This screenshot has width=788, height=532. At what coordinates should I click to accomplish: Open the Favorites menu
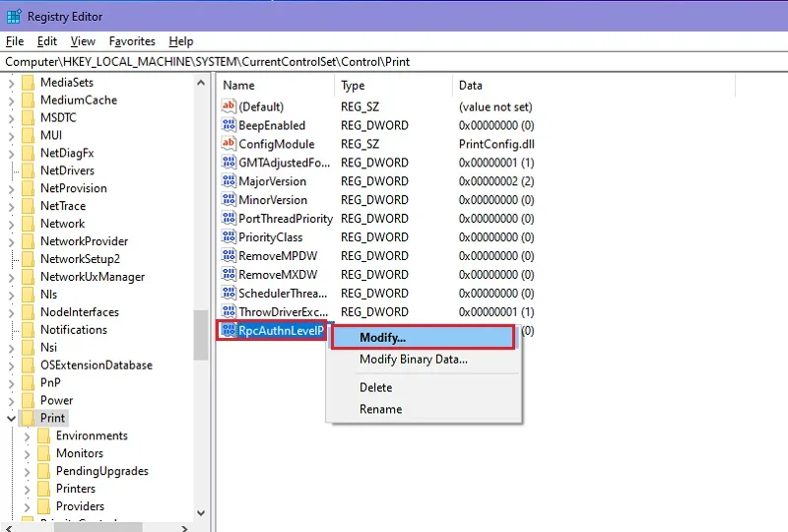click(x=132, y=41)
